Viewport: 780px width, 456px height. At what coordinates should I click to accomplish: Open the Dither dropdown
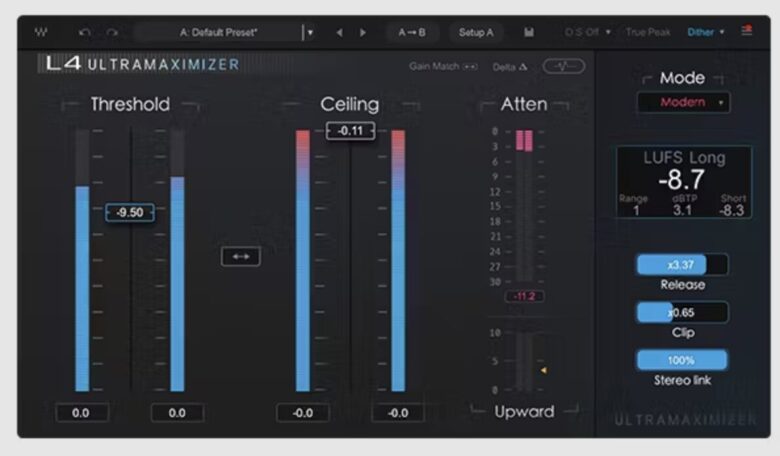705,32
